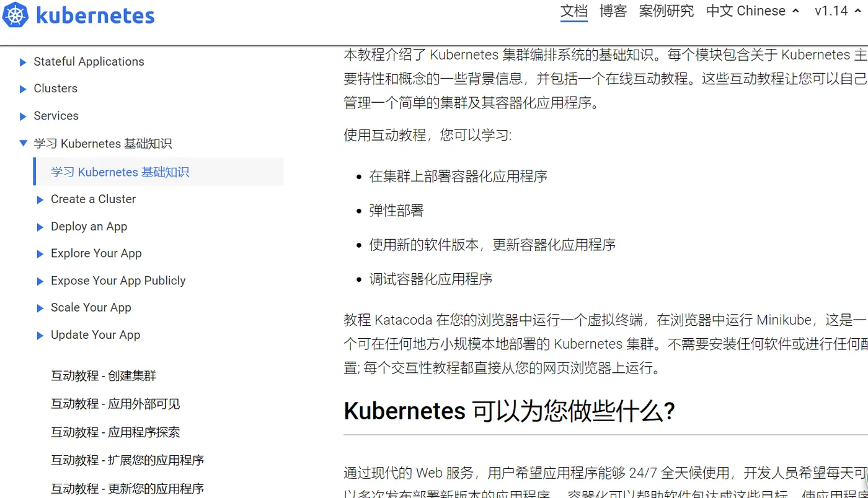This screenshot has width=868, height=498.
Task: Open Expose Your App Publicly entry
Action: (x=118, y=280)
